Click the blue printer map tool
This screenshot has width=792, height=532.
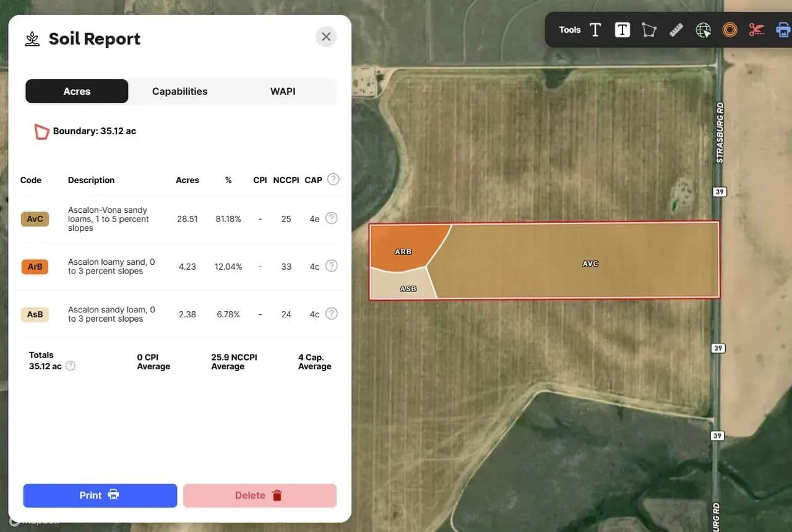point(783,30)
